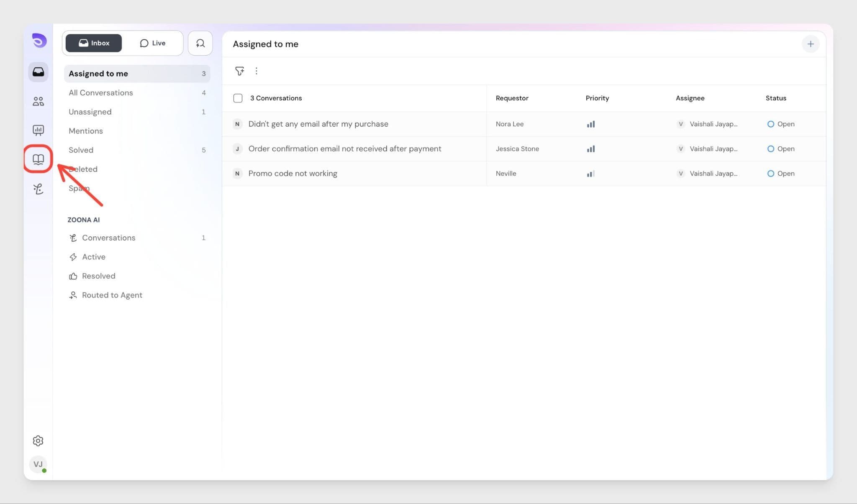Check the select all conversations checkbox

click(238, 98)
